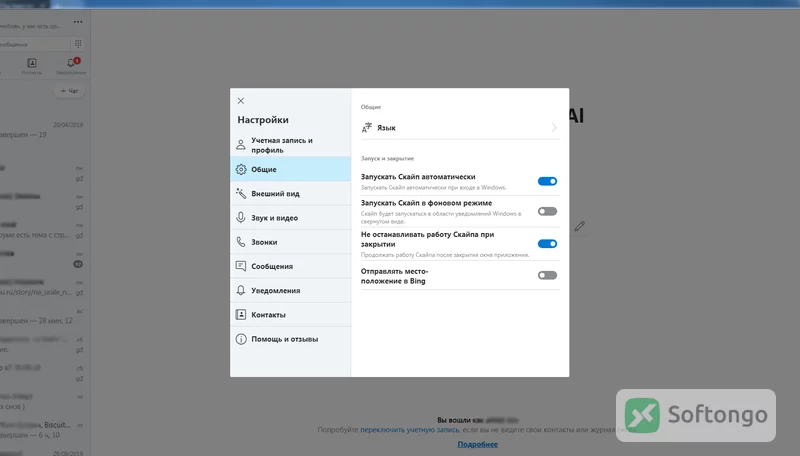
Task: Click the pencil edit icon in main window
Action: pos(580,226)
